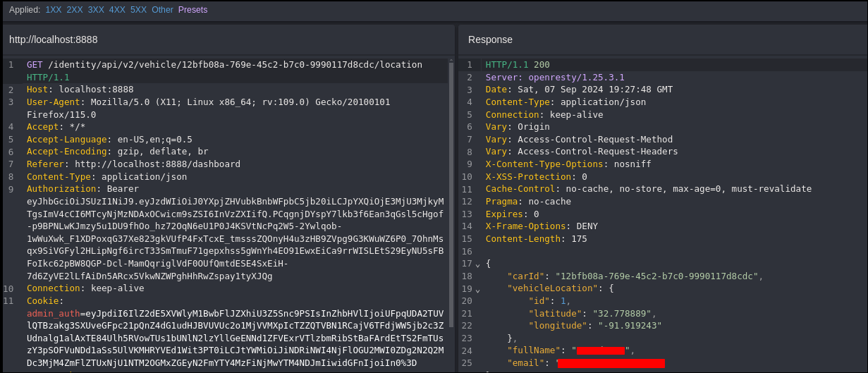Toggle the Other status filter

click(162, 10)
